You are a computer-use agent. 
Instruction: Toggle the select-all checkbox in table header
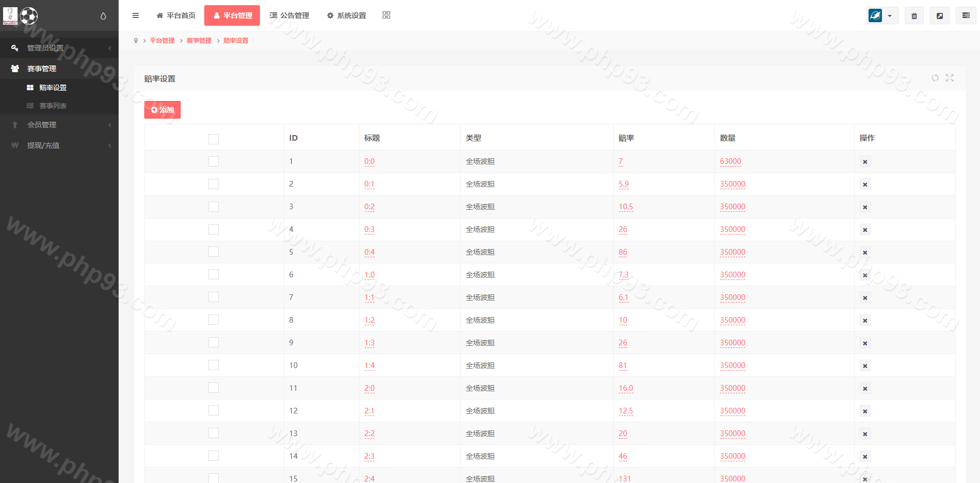point(214,139)
